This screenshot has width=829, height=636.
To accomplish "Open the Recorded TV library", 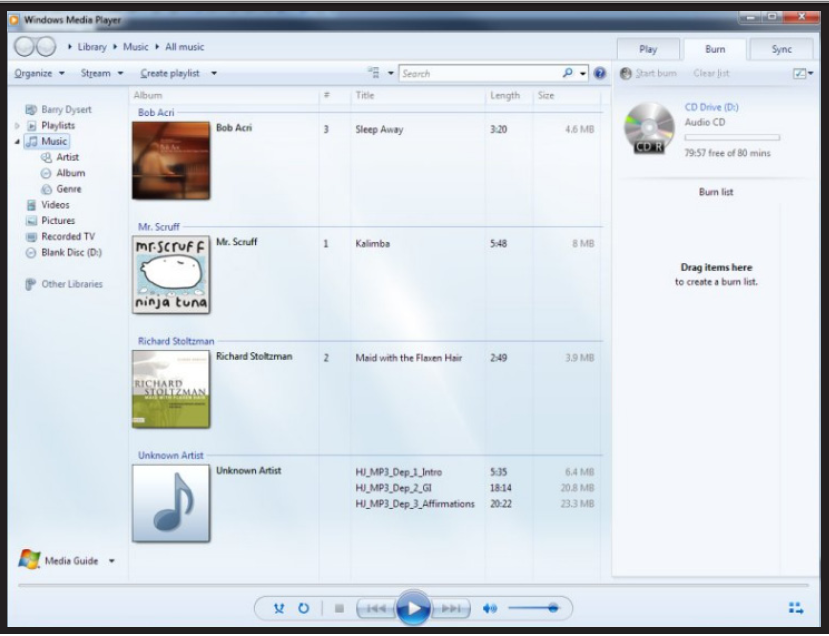I will coord(68,236).
